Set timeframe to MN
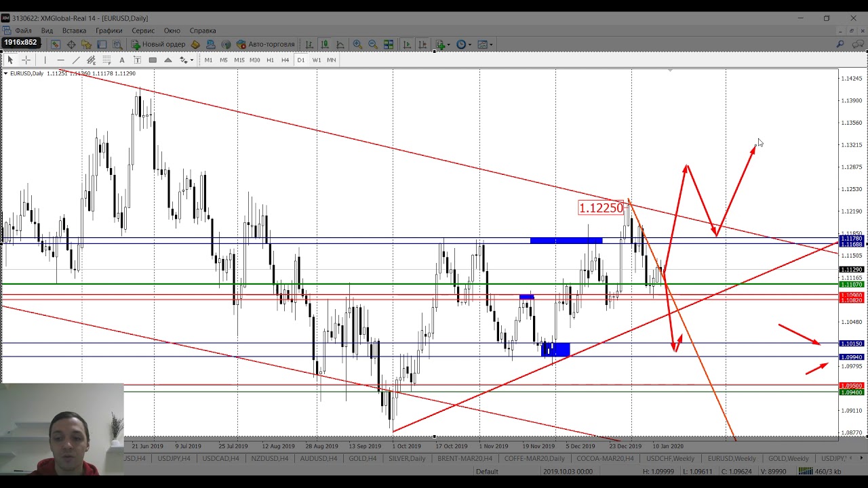This screenshot has width=868, height=488. [x=332, y=60]
